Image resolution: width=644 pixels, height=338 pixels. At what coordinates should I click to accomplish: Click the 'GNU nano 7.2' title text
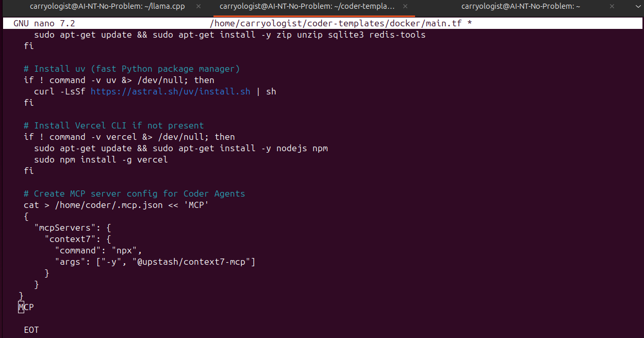pos(44,24)
